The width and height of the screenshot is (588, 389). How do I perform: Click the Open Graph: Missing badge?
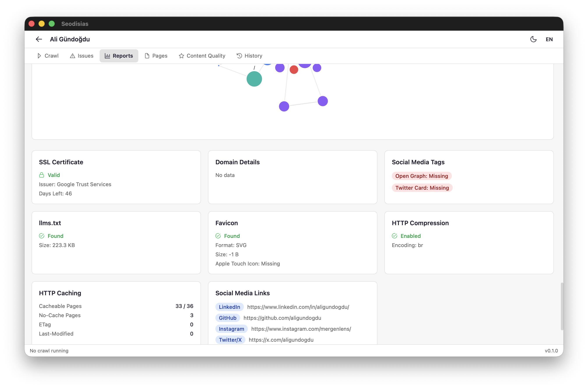421,176
